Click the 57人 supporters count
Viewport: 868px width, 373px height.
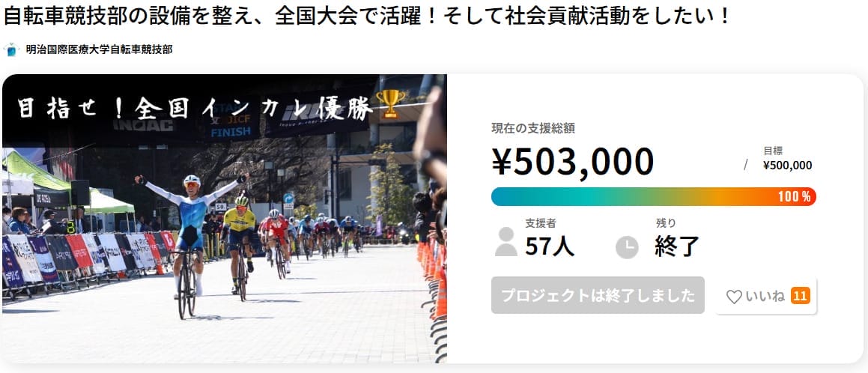point(550,247)
